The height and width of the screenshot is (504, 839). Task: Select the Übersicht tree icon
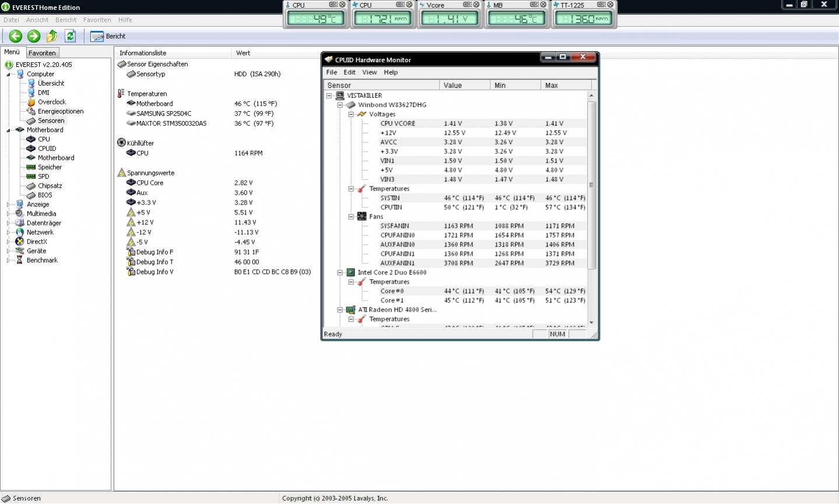click(31, 83)
